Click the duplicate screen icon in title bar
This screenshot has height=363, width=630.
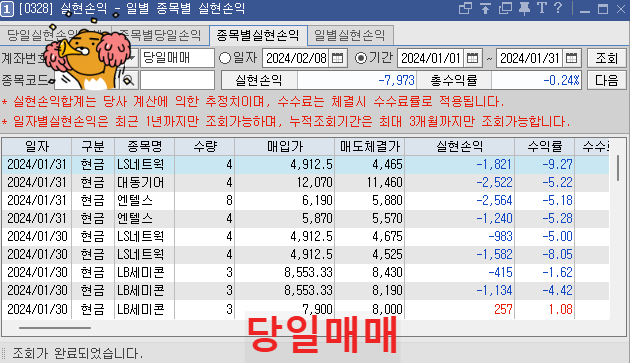(505, 8)
